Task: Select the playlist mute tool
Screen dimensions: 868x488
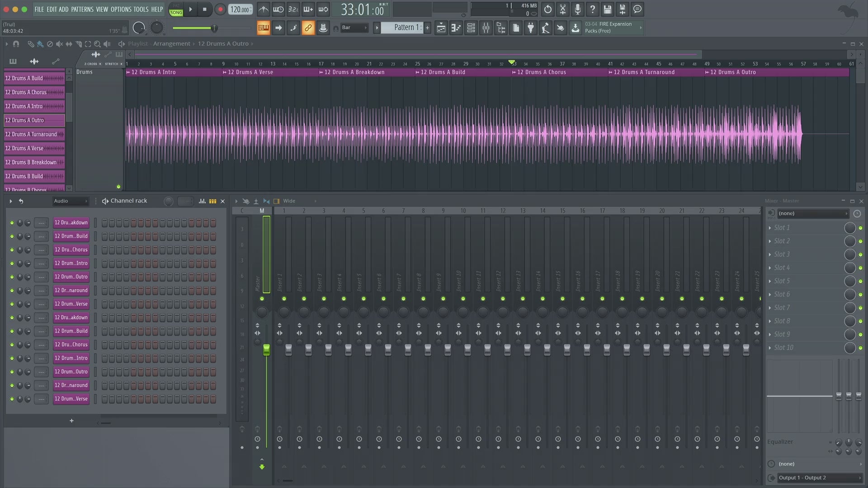Action: pyautogui.click(x=59, y=44)
